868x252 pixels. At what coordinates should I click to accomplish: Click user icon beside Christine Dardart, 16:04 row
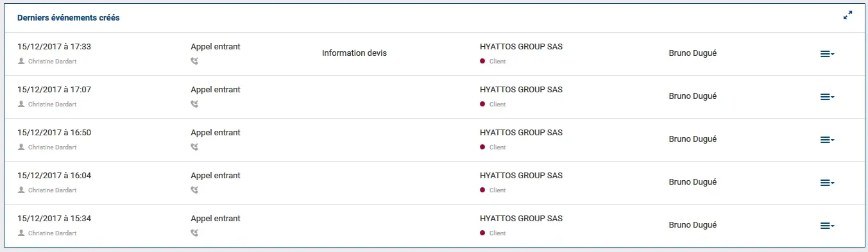[21, 190]
